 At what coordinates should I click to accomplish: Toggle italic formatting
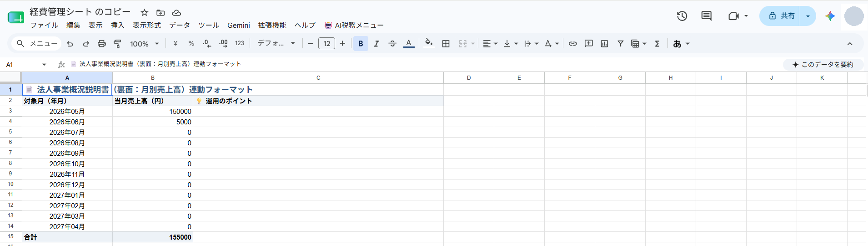pos(376,44)
